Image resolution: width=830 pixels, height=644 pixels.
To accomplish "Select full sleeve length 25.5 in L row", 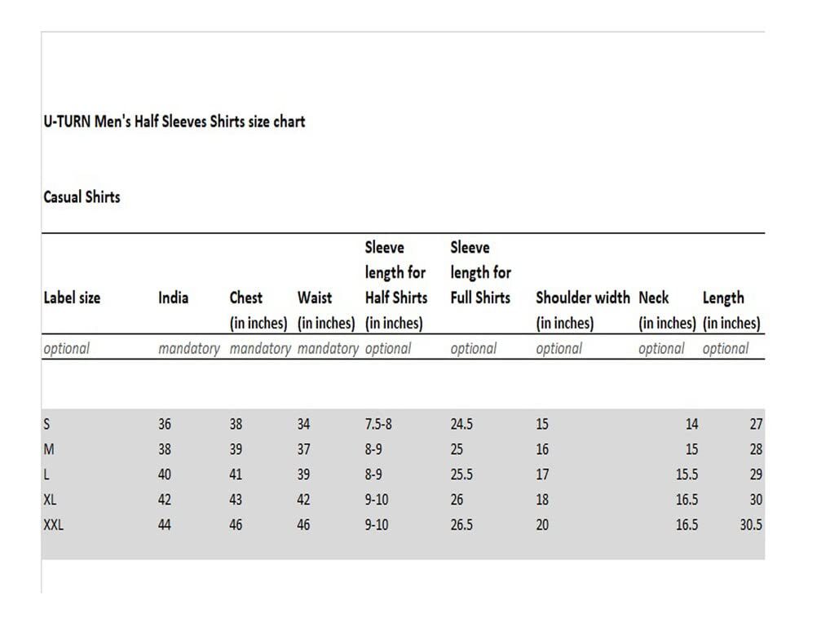I will pyautogui.click(x=461, y=474).
